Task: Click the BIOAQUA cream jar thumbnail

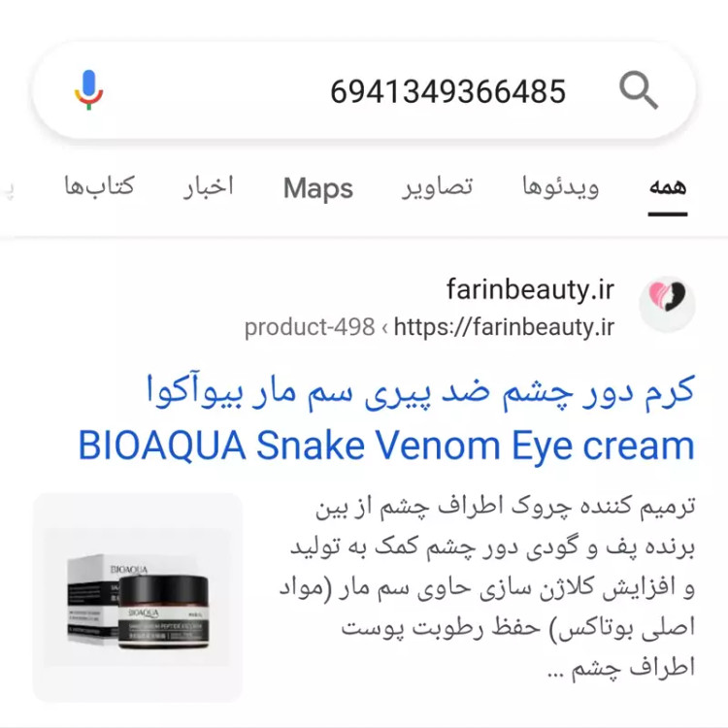Action: 162,611
